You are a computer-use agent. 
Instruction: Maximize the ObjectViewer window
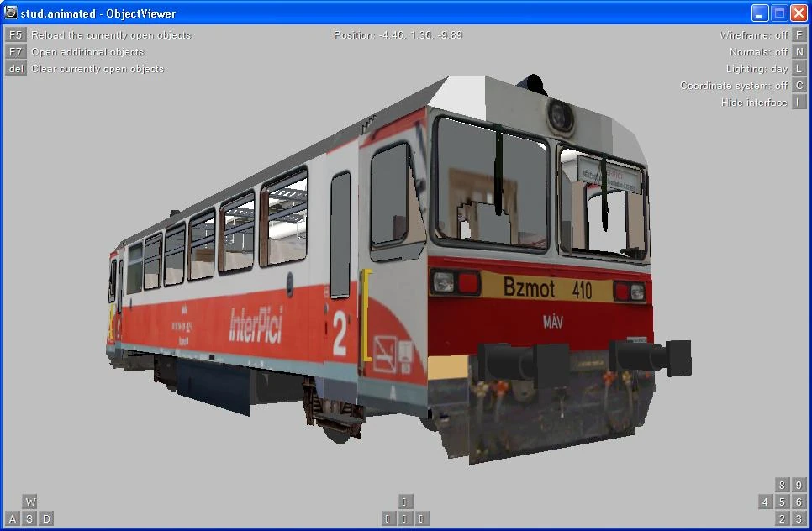779,13
